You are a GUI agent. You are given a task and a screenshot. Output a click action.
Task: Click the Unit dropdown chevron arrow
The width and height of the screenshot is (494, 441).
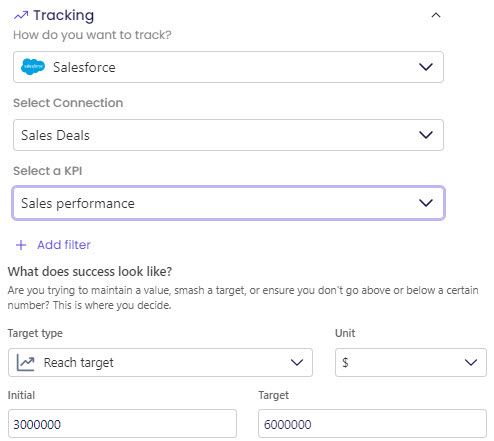click(471, 362)
